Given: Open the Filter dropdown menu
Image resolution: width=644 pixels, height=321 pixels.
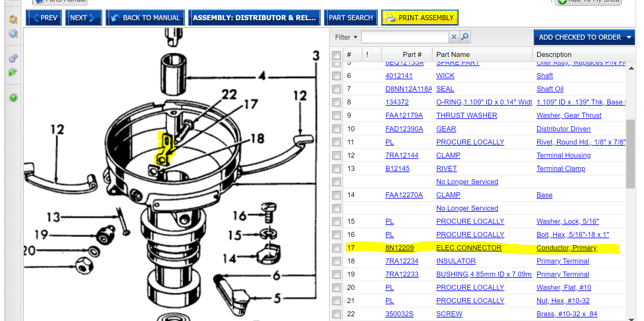Looking at the screenshot, I should 346,37.
